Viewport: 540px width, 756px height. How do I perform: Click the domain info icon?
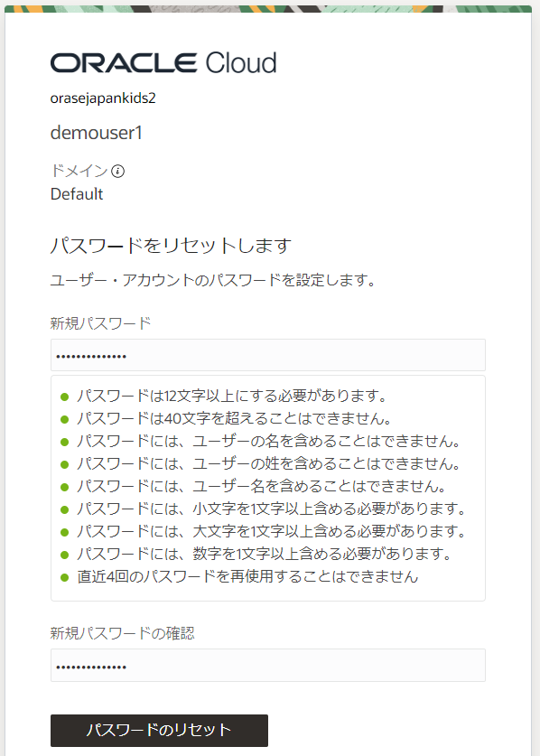click(x=117, y=171)
